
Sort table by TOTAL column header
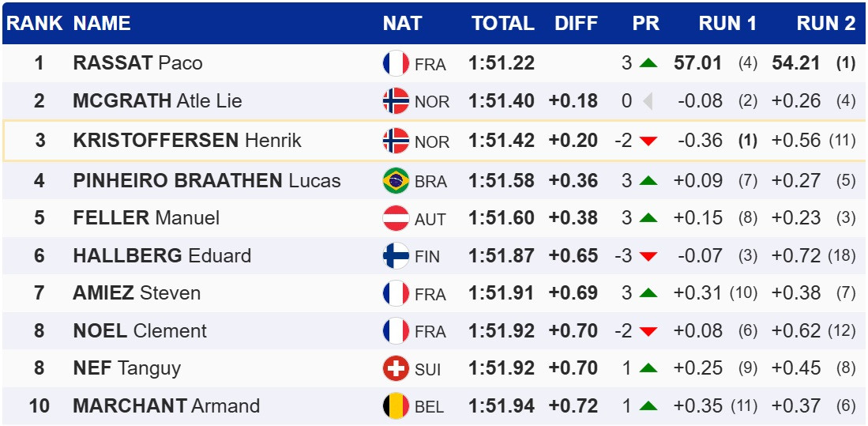click(x=503, y=24)
